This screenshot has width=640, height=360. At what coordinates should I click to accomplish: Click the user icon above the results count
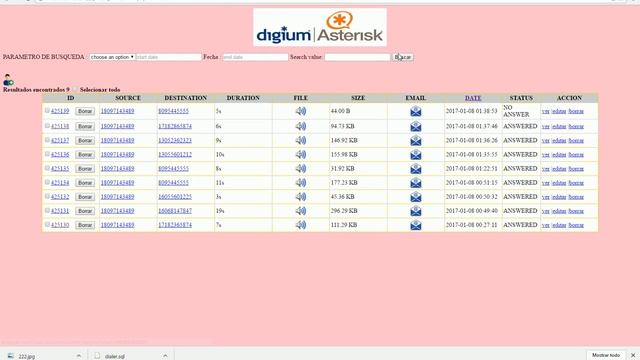[8, 80]
